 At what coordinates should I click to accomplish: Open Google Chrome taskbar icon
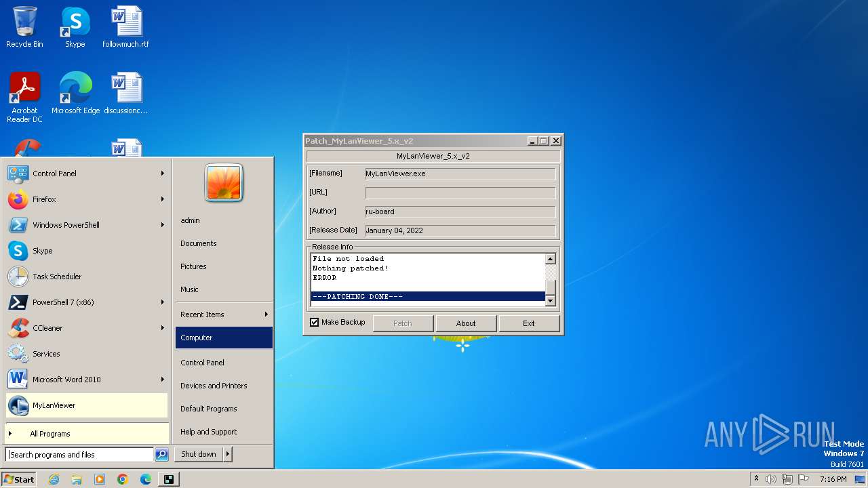point(123,479)
